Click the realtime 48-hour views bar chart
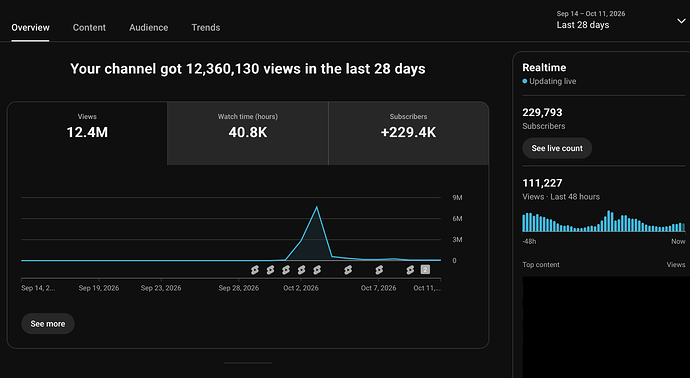The height and width of the screenshot is (378, 690). click(x=604, y=221)
